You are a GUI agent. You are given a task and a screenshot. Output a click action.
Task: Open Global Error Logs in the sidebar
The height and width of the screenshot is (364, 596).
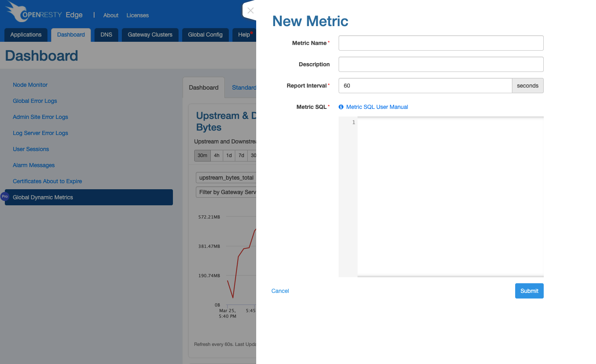tap(35, 101)
